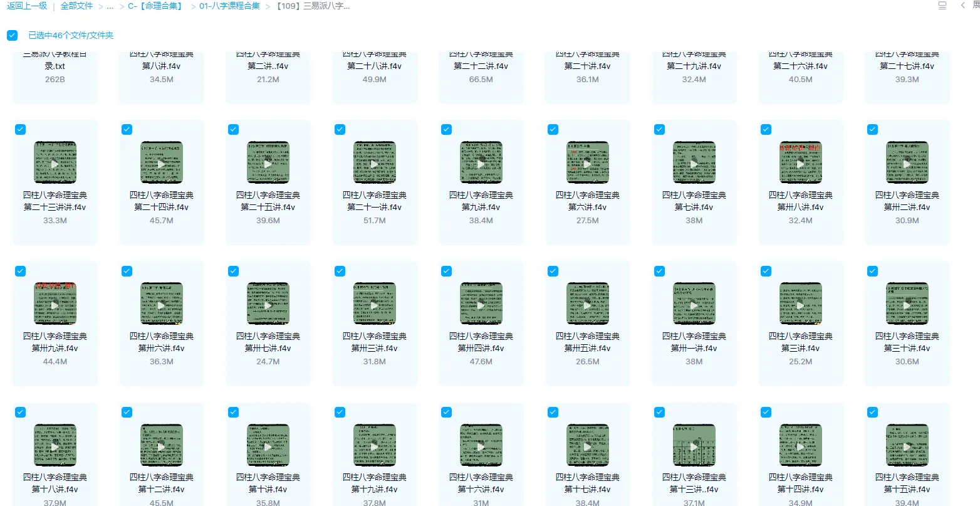Viewport: 980px width, 506px height.
Task: Play the 第六讲.f4v video icon
Action: pos(588,162)
